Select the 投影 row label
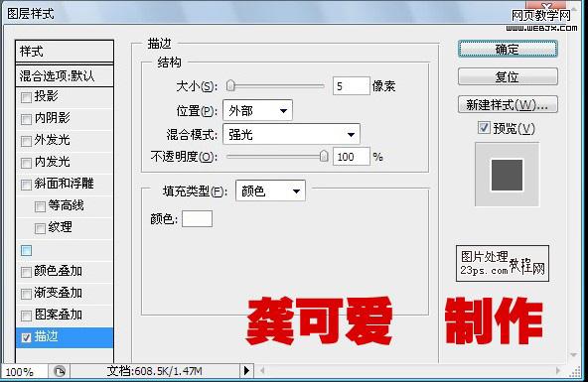The image size is (588, 382). 46,96
